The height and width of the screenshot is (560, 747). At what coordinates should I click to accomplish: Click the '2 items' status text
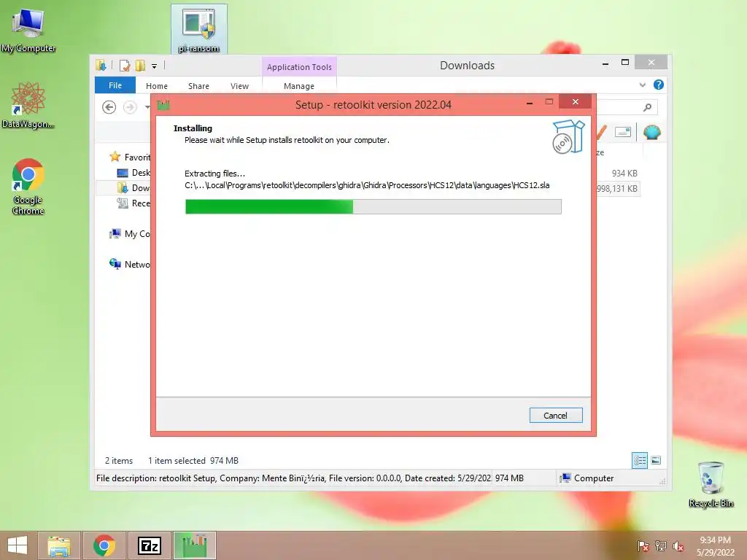pyautogui.click(x=119, y=461)
